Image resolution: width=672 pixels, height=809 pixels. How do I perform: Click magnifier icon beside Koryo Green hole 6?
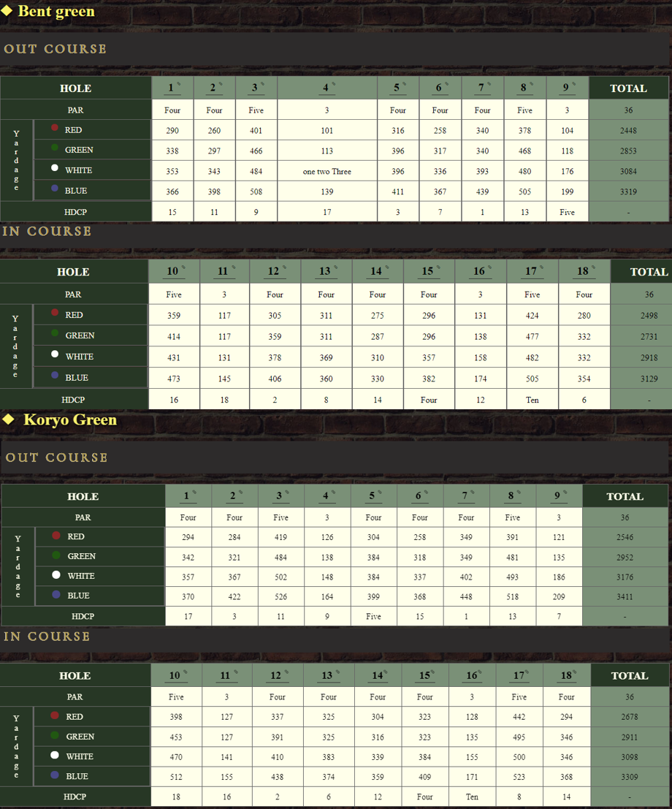[426, 493]
